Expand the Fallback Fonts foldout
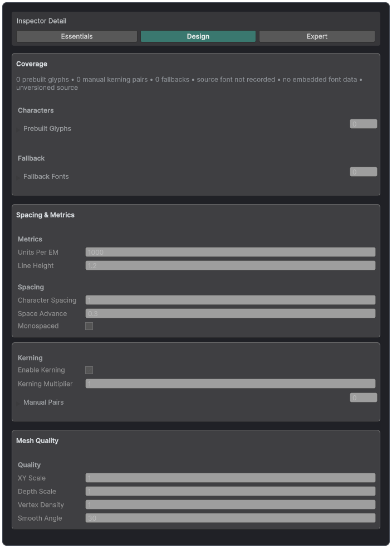This screenshot has height=548, width=392. (x=18, y=177)
